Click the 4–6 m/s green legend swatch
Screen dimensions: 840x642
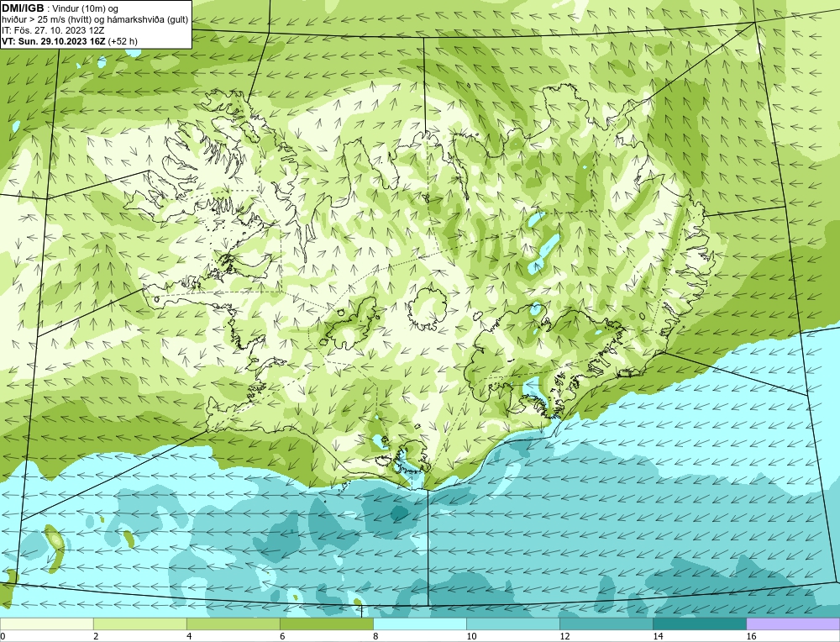pyautogui.click(x=233, y=624)
